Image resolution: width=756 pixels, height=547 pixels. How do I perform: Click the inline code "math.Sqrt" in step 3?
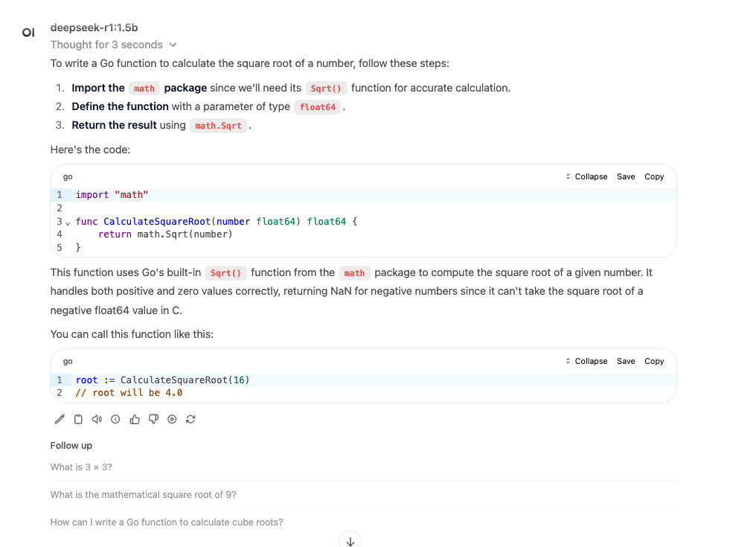[219, 126]
